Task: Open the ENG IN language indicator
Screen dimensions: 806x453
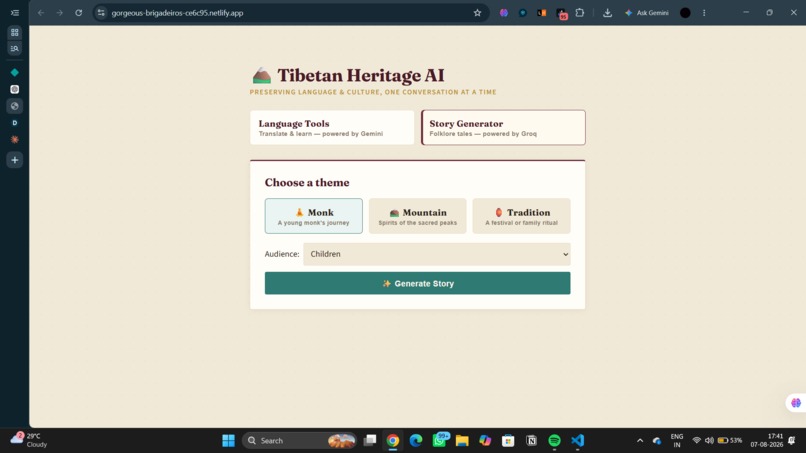Action: pos(677,441)
